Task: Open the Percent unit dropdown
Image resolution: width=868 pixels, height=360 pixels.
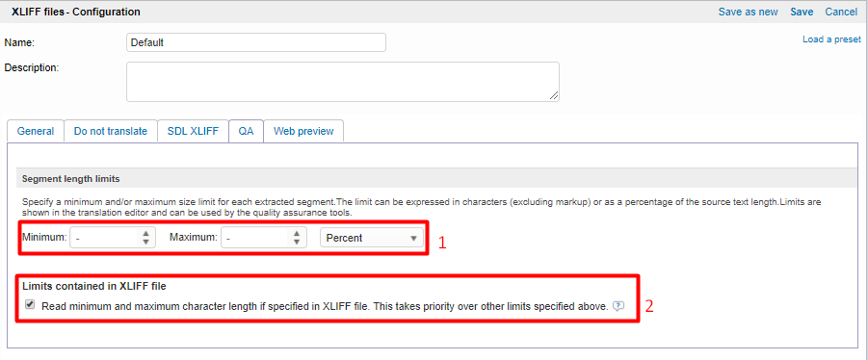Action: click(x=372, y=238)
